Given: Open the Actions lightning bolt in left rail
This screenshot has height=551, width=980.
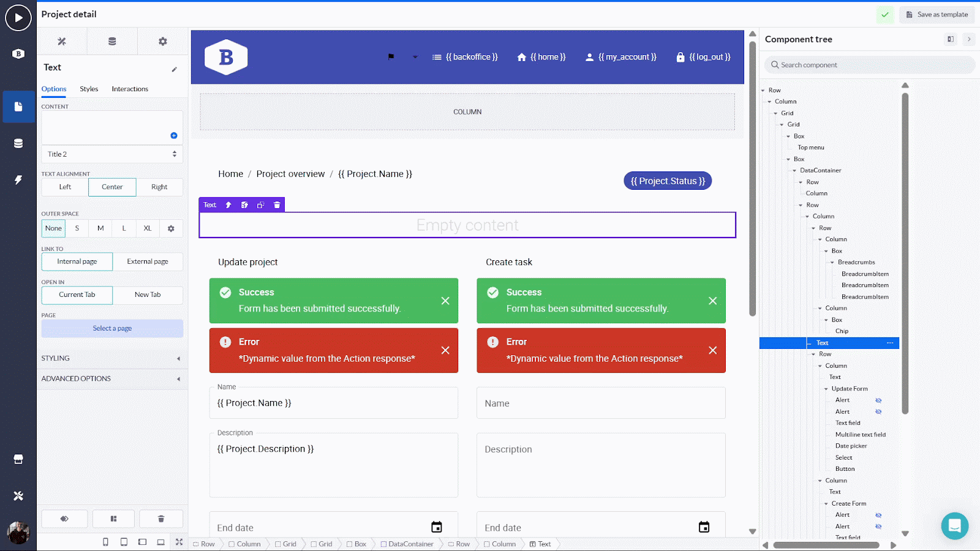Looking at the screenshot, I should pos(18,180).
